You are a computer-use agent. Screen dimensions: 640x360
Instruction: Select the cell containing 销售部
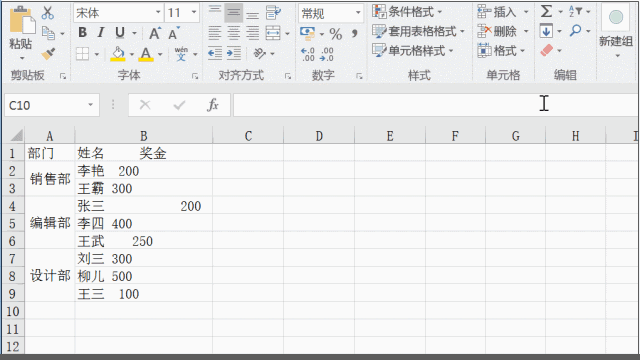(50, 179)
